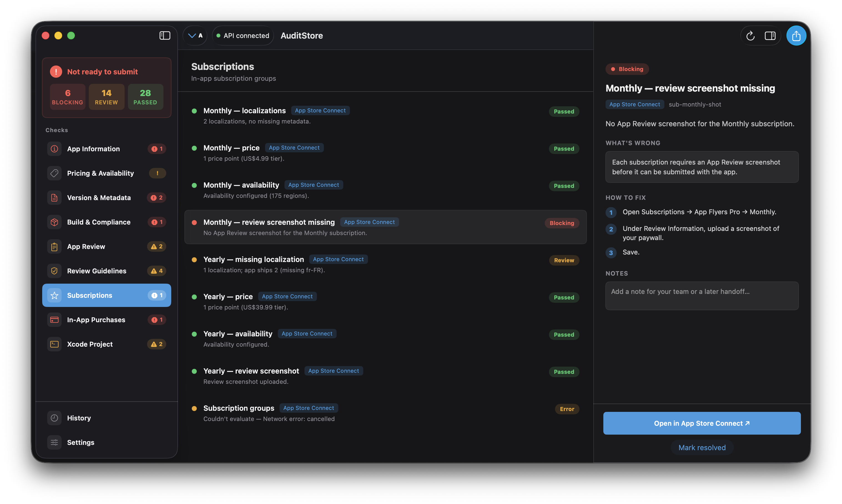Click the red status dot on Monthly screenshot row
The width and height of the screenshot is (842, 504).
pyautogui.click(x=194, y=223)
